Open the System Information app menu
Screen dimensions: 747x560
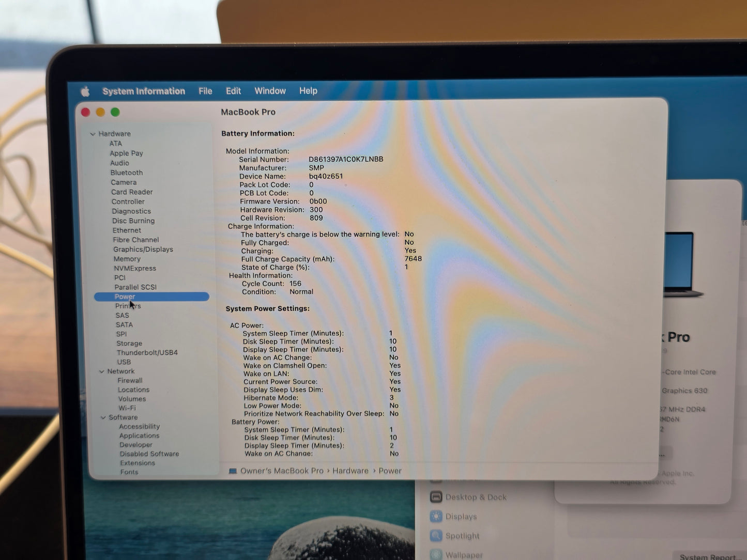(x=144, y=91)
